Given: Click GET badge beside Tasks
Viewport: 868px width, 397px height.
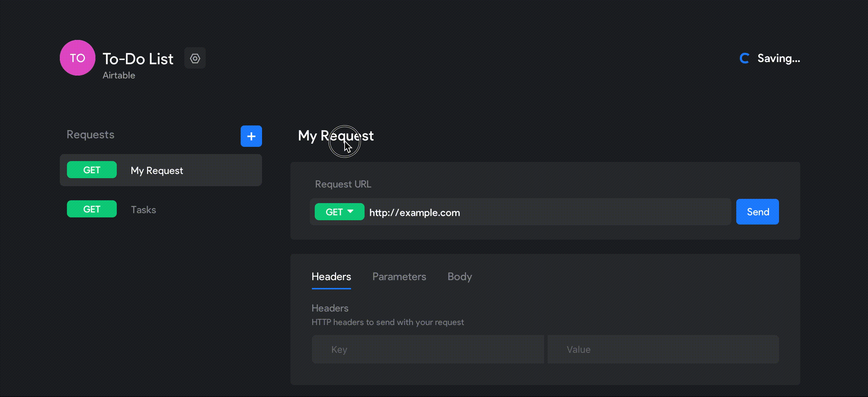Looking at the screenshot, I should pyautogui.click(x=91, y=209).
